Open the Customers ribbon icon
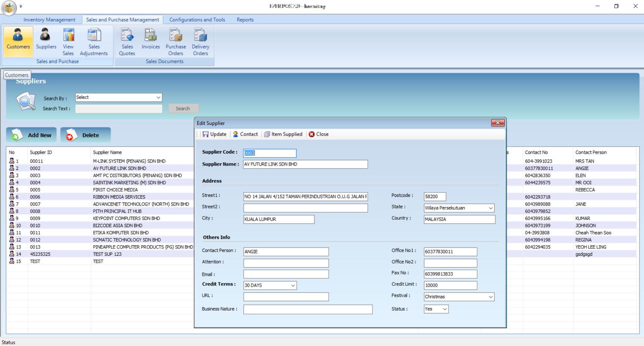The image size is (644, 346). click(x=18, y=41)
